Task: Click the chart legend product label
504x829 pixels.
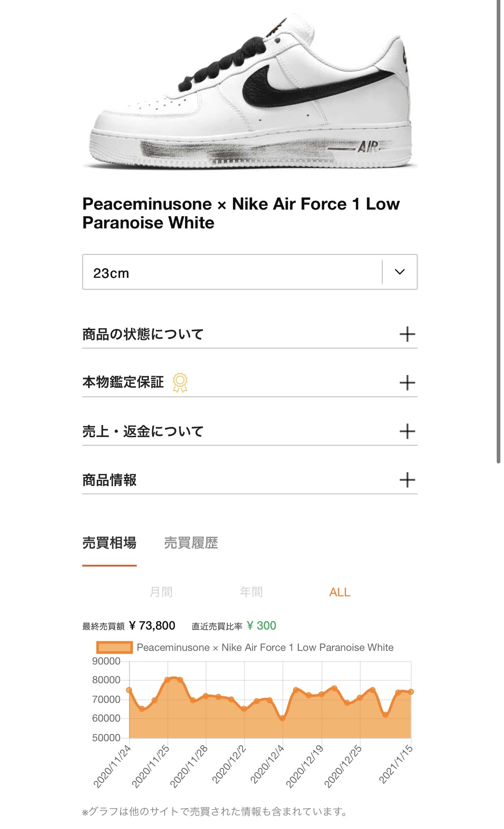Action: [x=265, y=647]
